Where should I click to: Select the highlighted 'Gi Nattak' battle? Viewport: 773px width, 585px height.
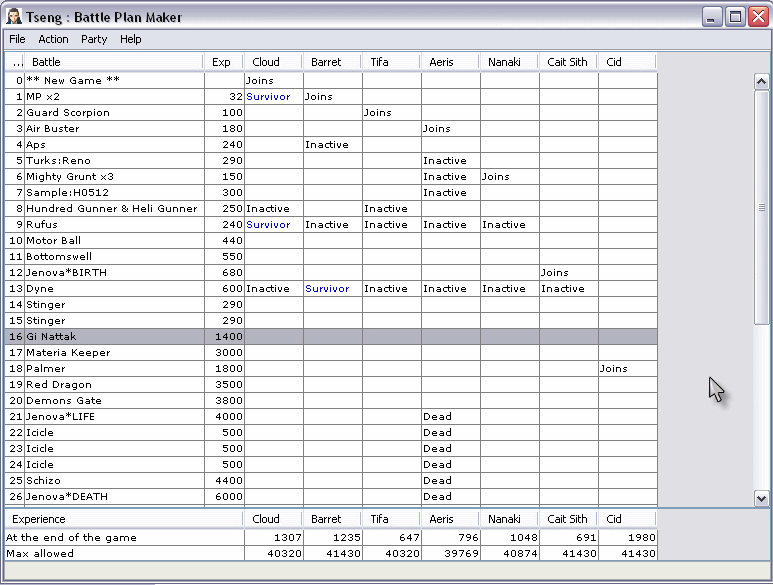click(331, 337)
